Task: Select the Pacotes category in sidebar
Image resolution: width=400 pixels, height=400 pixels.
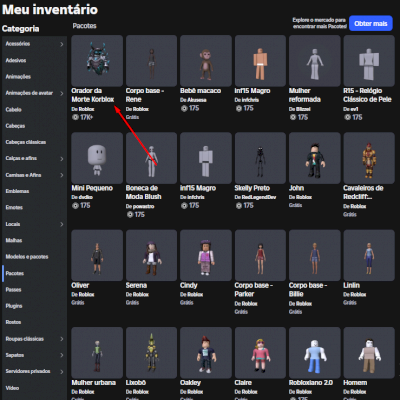Action: click(x=15, y=273)
